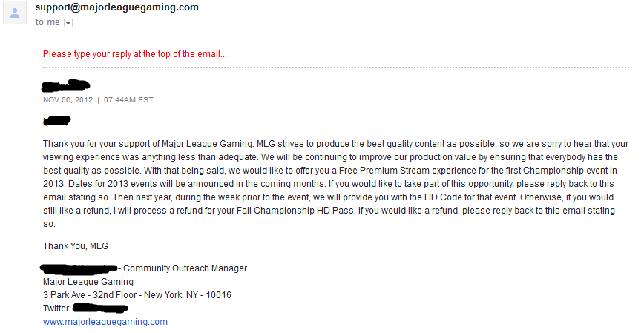This screenshot has height=333, width=644.
Task: Click the NOV 06, 2012 date stamp
Action: [68, 100]
